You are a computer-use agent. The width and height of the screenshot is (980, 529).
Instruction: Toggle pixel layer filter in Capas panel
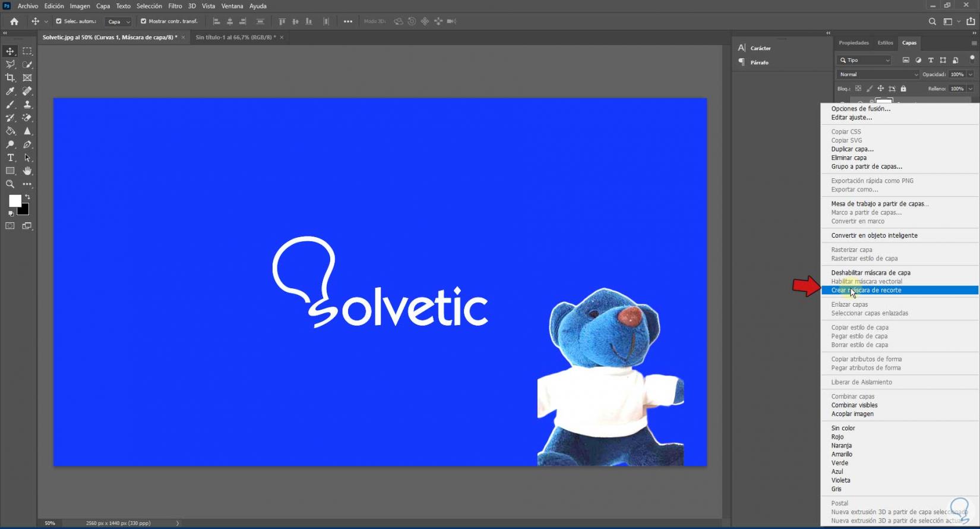pos(906,60)
